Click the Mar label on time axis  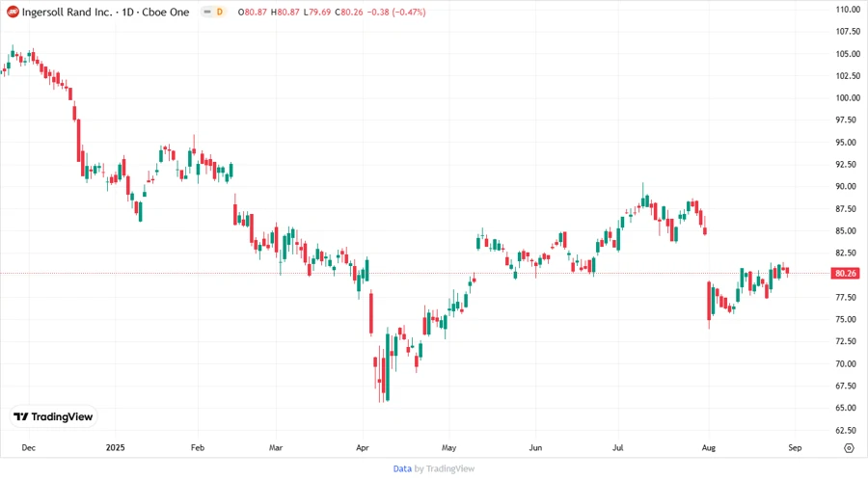[276, 447]
